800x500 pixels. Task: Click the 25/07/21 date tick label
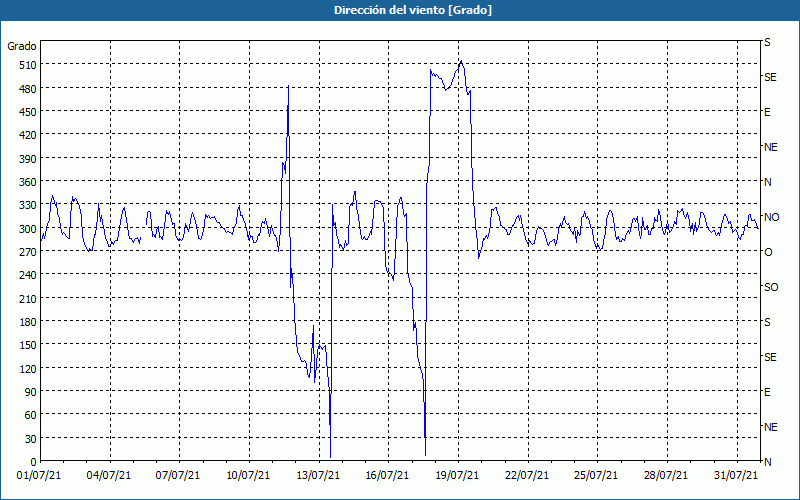[596, 476]
